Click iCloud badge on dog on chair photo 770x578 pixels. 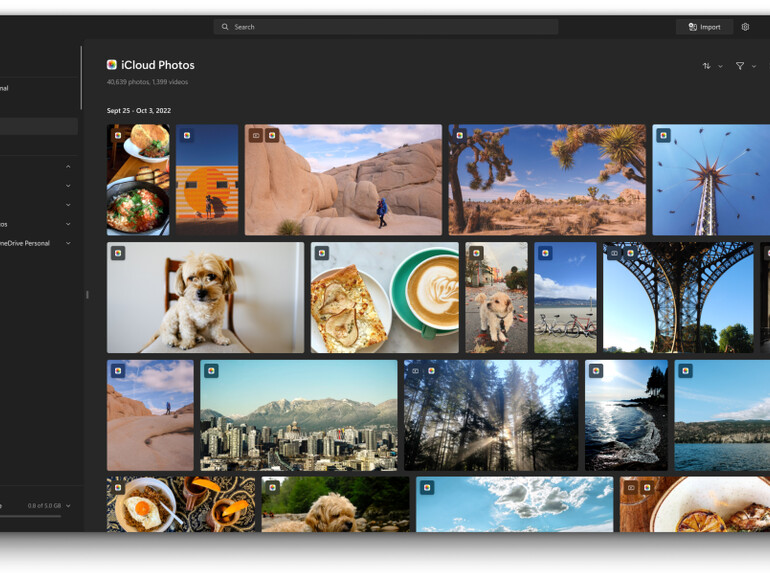(118, 253)
